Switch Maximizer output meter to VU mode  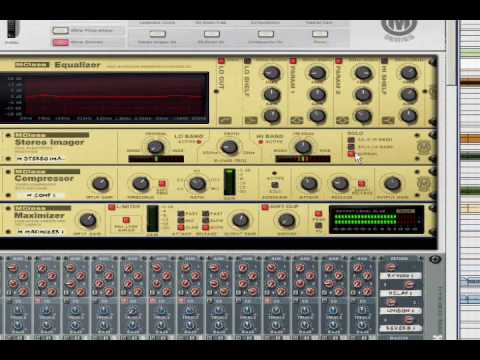(x=318, y=225)
